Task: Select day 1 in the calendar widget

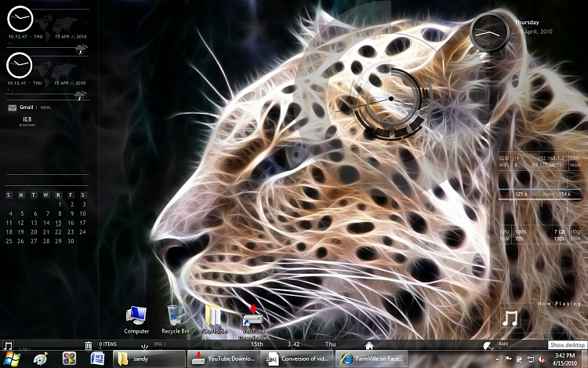Action: coord(60,205)
